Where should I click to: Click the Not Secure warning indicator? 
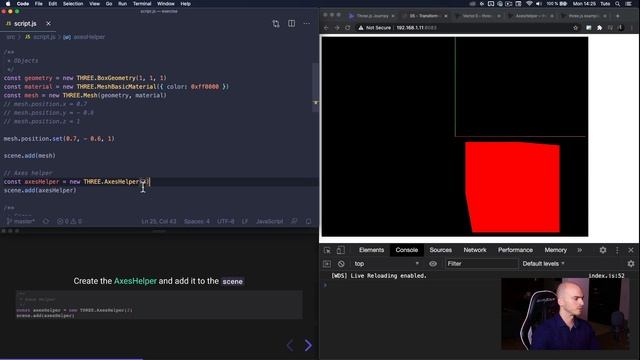pyautogui.click(x=374, y=28)
